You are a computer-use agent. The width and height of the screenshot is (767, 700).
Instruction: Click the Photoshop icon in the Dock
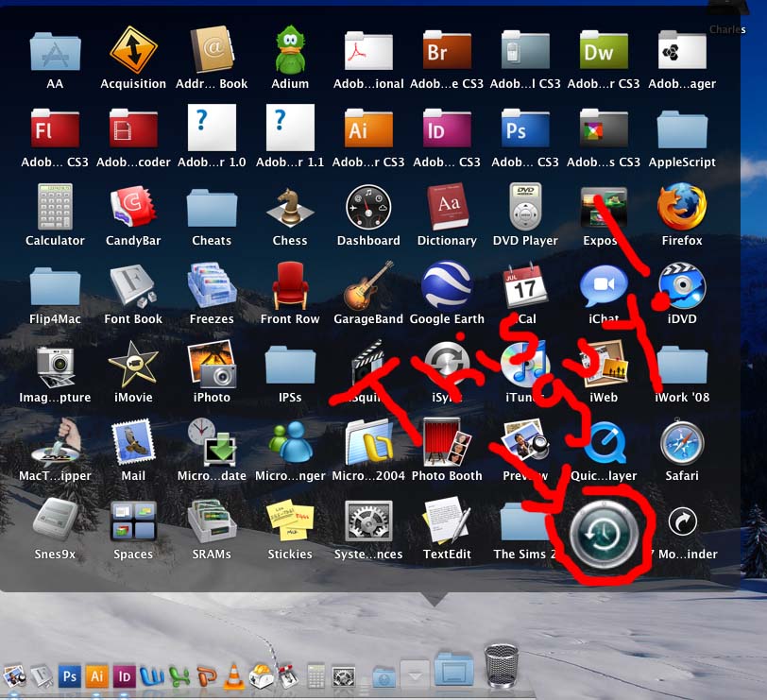coord(70,676)
